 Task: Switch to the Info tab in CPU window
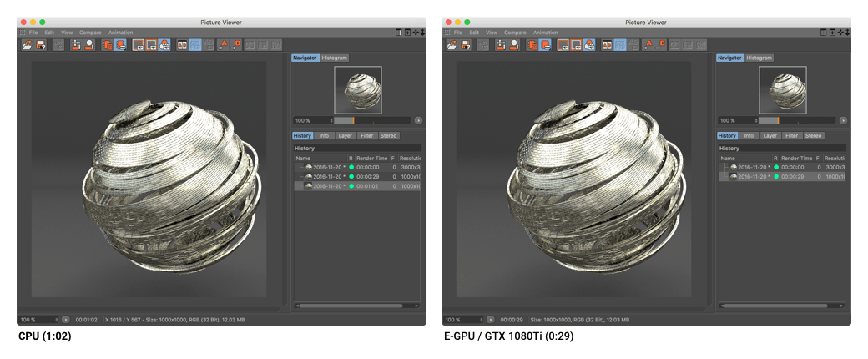pyautogui.click(x=325, y=136)
